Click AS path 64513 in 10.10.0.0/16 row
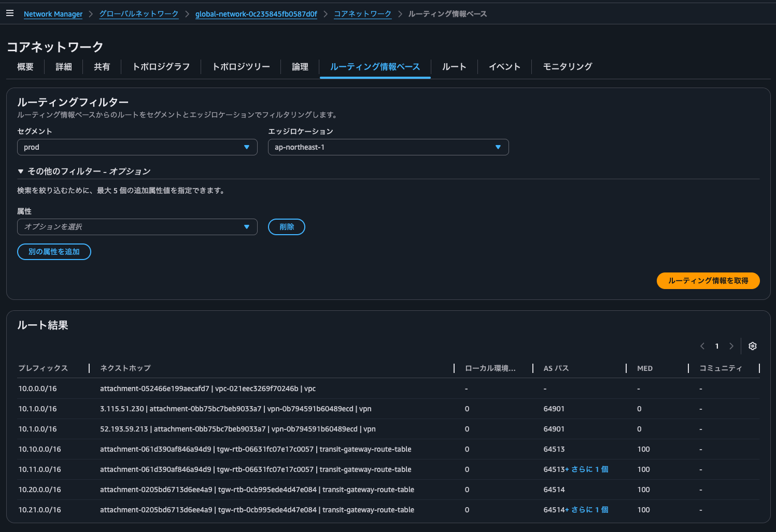 (554, 449)
